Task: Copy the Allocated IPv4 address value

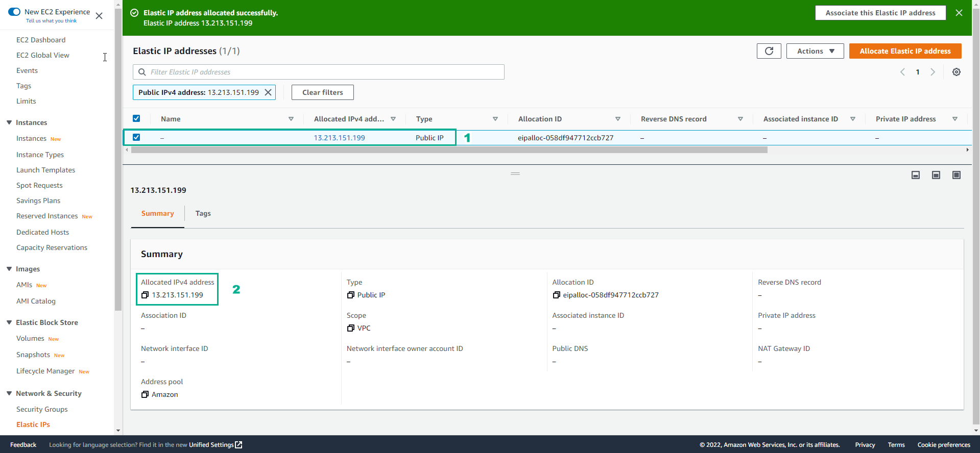Action: (x=145, y=295)
